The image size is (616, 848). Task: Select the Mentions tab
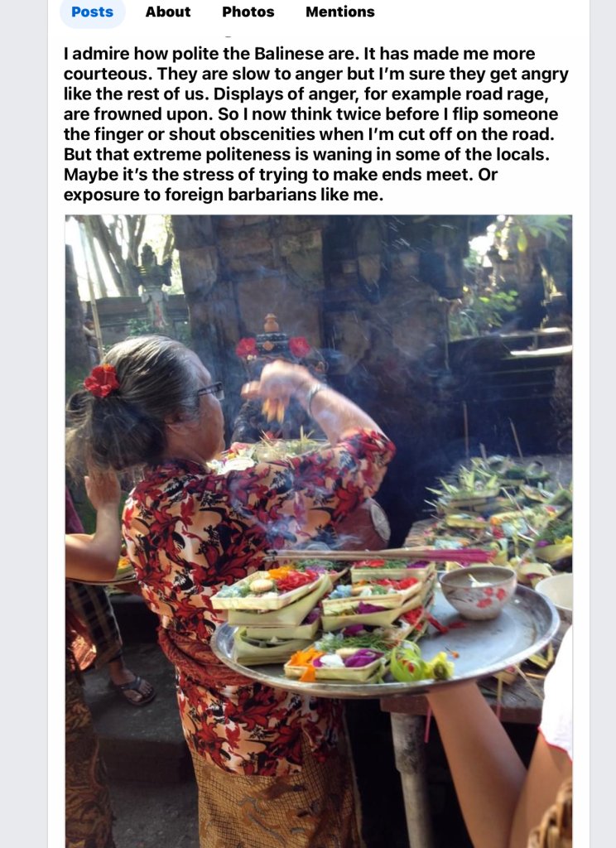(339, 12)
